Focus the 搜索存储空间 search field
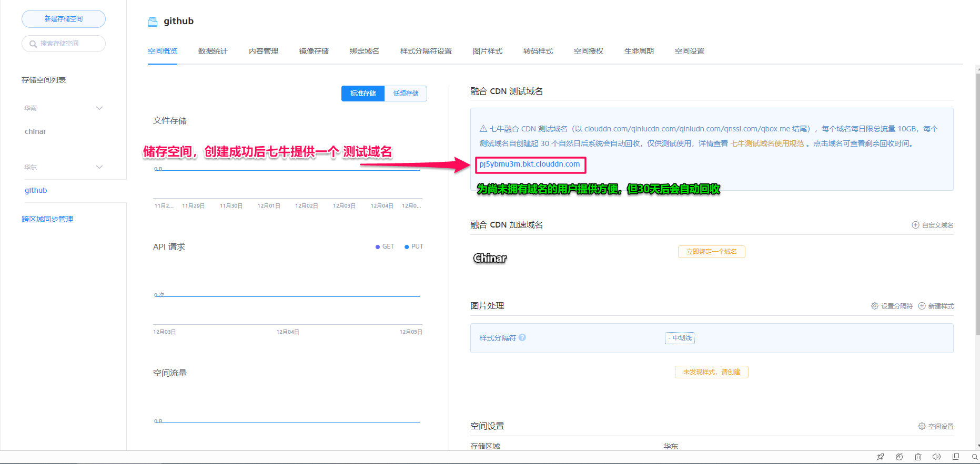The height and width of the screenshot is (464, 980). point(64,44)
